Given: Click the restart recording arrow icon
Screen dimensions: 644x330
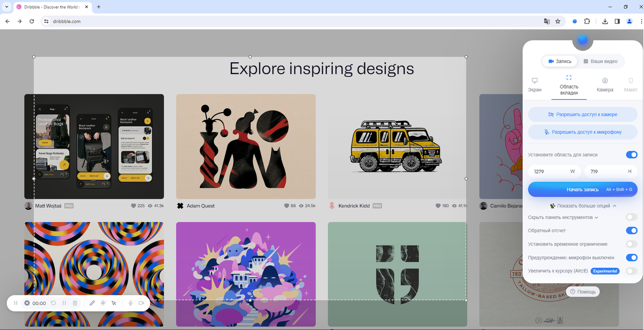Looking at the screenshot, I should [53, 303].
